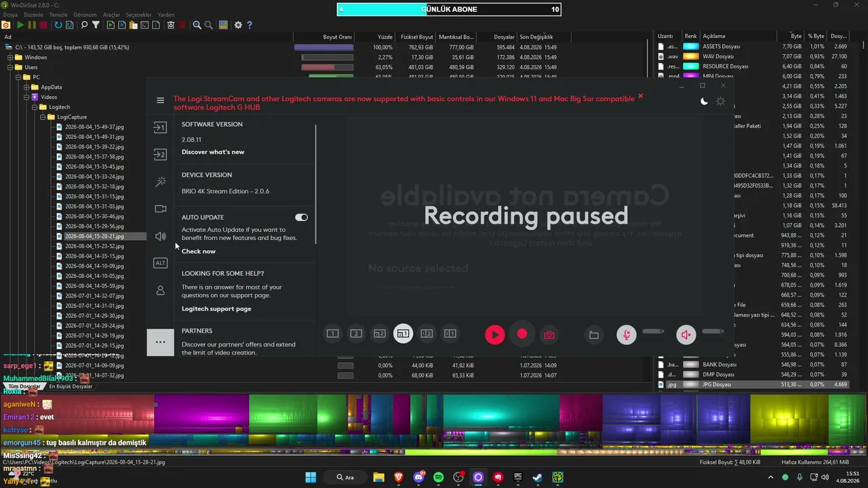Select the source 1 only layout

pyautogui.click(x=332, y=333)
